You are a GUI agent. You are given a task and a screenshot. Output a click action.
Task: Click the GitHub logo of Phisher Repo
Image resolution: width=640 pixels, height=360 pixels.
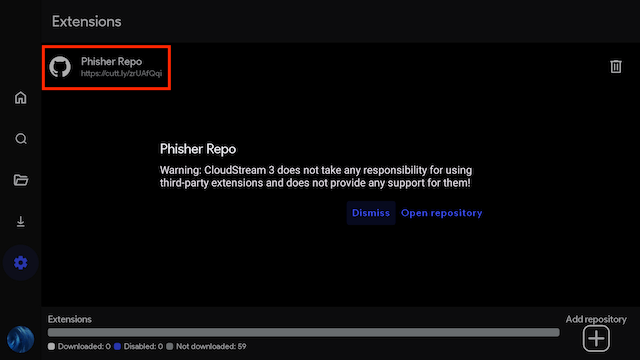pyautogui.click(x=60, y=67)
